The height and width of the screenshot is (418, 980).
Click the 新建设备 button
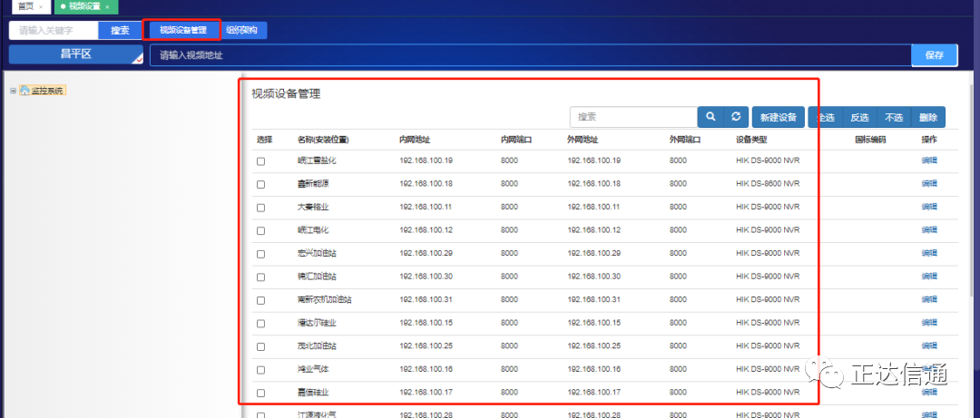pos(779,117)
